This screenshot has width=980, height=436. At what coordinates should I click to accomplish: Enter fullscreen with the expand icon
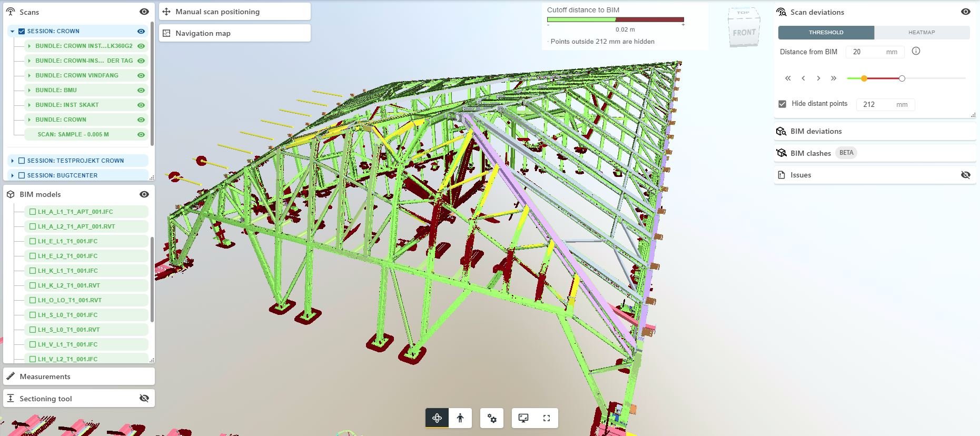click(x=547, y=418)
